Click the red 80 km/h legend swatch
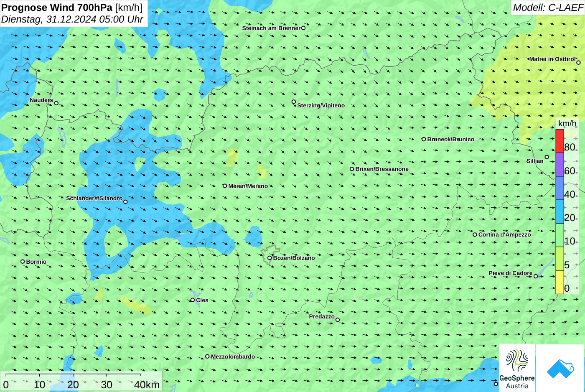585x392 pixels. tap(560, 141)
